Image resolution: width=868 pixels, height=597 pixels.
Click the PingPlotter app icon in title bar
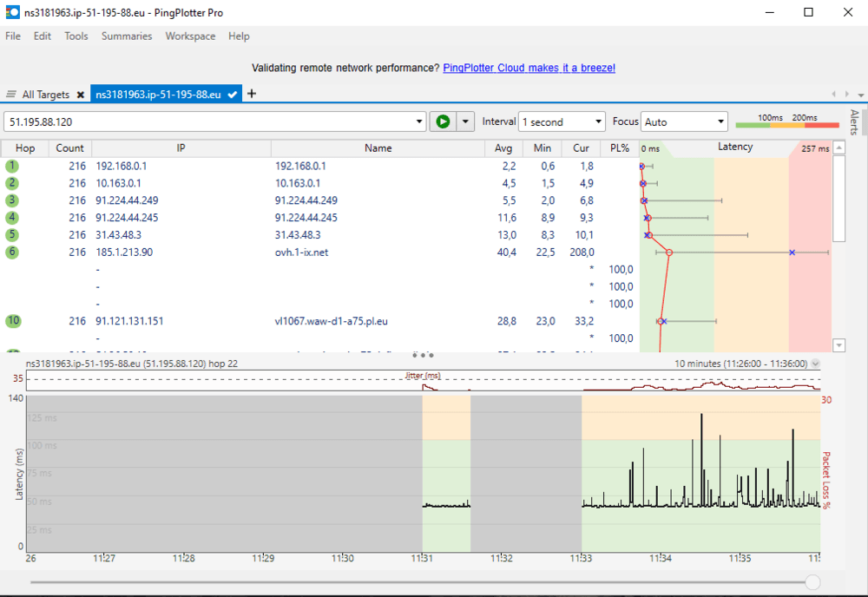[12, 12]
